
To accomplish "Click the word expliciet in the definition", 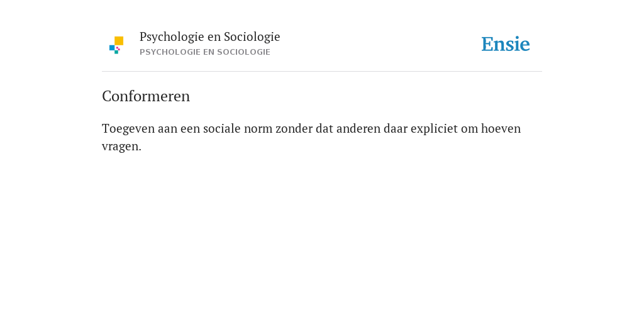I will coord(434,129).
